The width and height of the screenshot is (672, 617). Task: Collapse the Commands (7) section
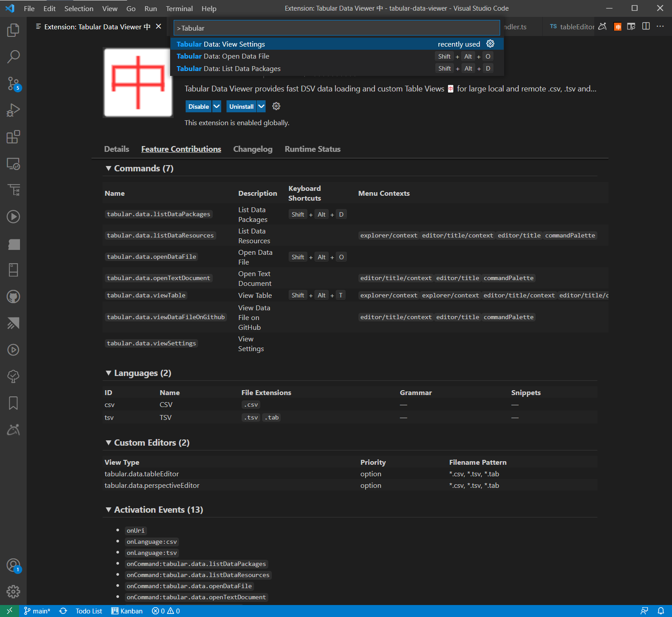tap(108, 168)
